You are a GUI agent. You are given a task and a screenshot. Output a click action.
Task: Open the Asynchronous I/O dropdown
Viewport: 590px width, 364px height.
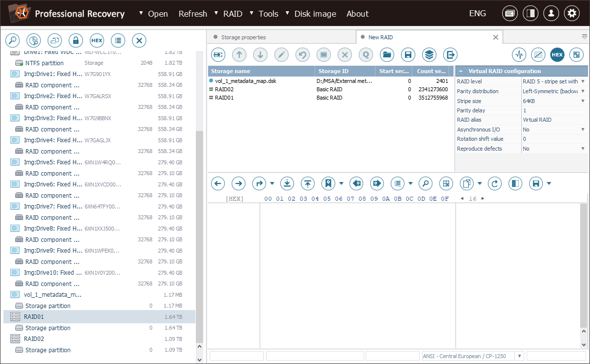coord(583,130)
